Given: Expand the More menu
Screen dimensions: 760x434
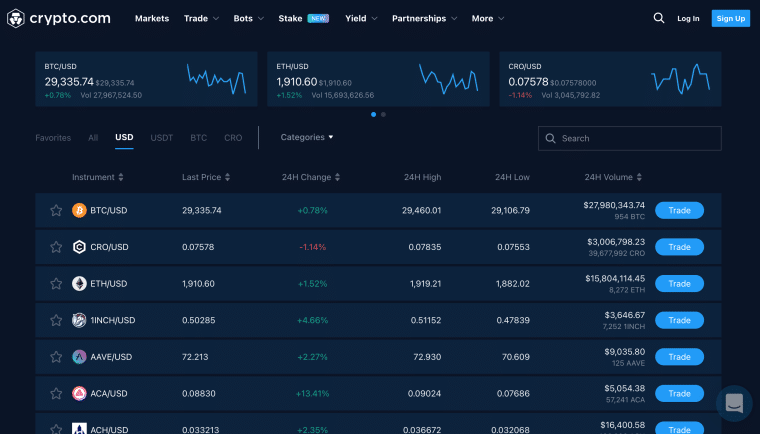Looking at the screenshot, I should tap(488, 18).
